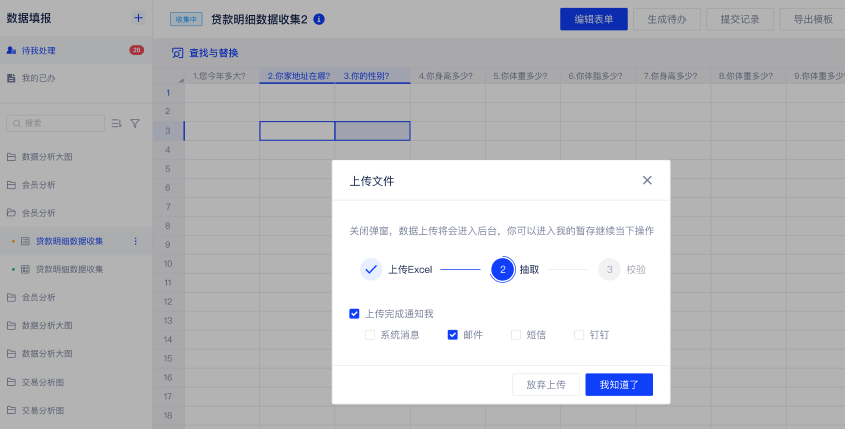Uncheck the 上传完成通知我 checkbox

coord(354,314)
